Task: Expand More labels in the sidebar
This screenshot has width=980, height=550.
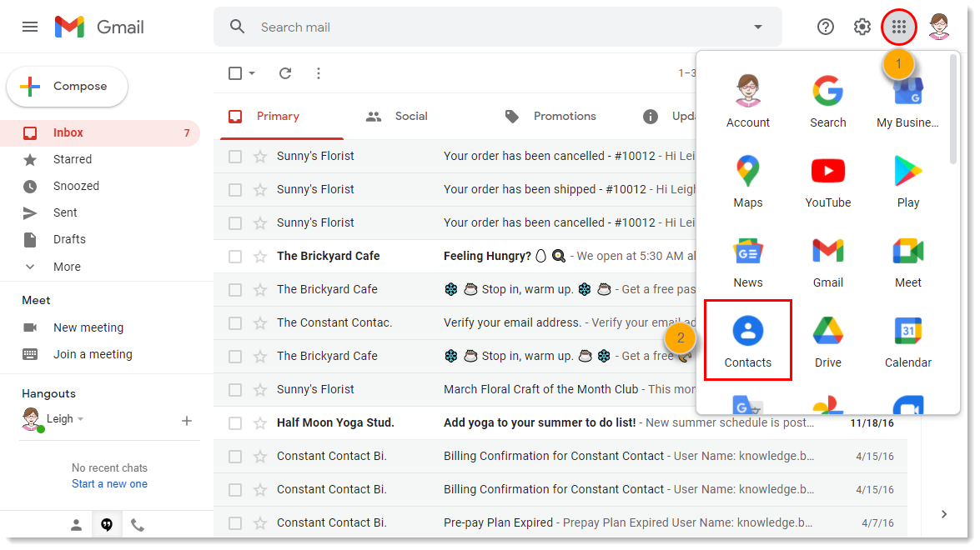Action: point(67,267)
